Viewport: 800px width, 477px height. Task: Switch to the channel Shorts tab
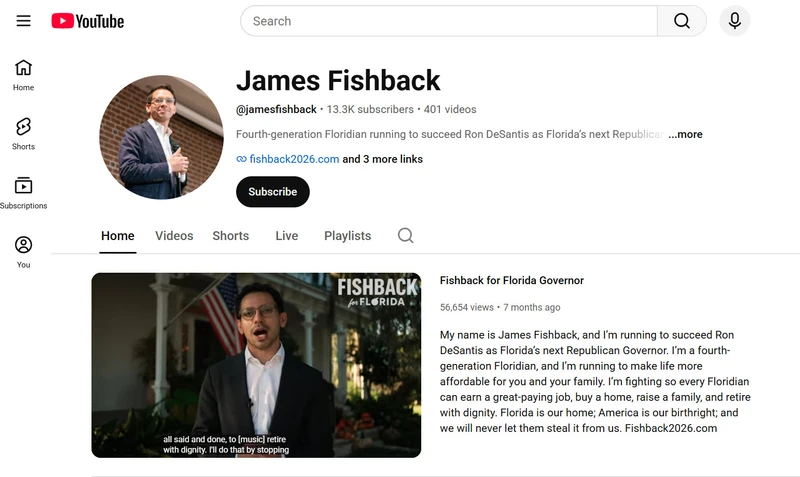[x=231, y=236]
